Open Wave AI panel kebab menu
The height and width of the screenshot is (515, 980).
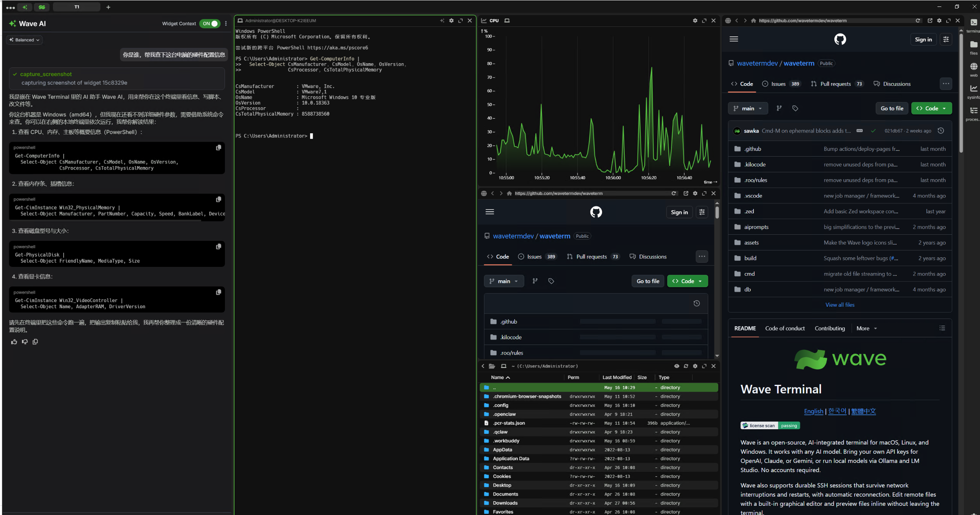pyautogui.click(x=226, y=24)
